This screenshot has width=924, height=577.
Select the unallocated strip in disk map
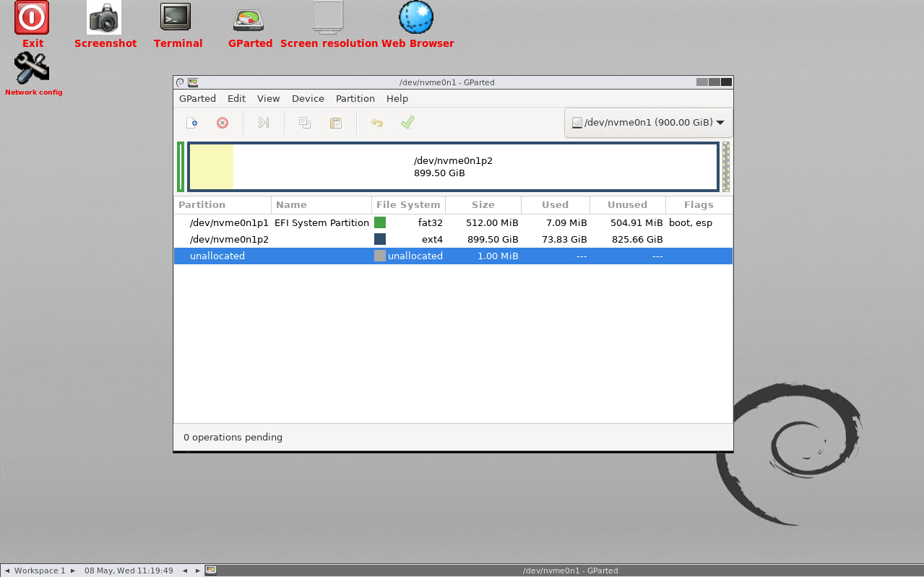click(726, 167)
